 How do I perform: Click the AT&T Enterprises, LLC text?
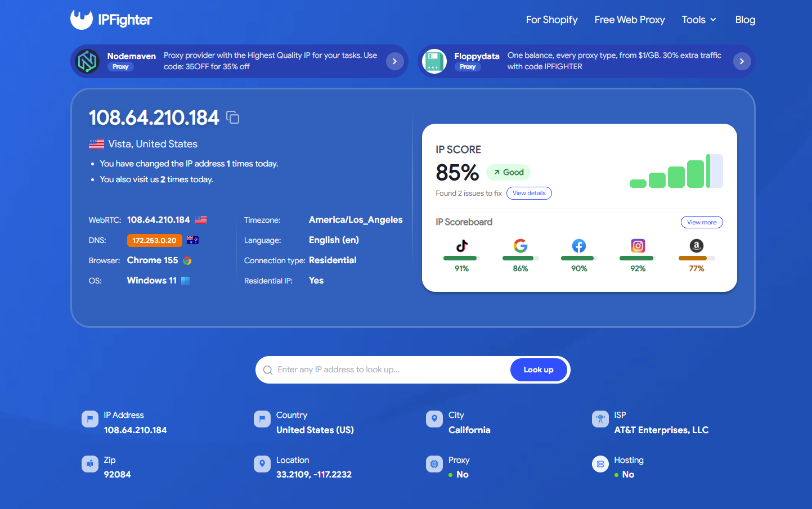[661, 430]
